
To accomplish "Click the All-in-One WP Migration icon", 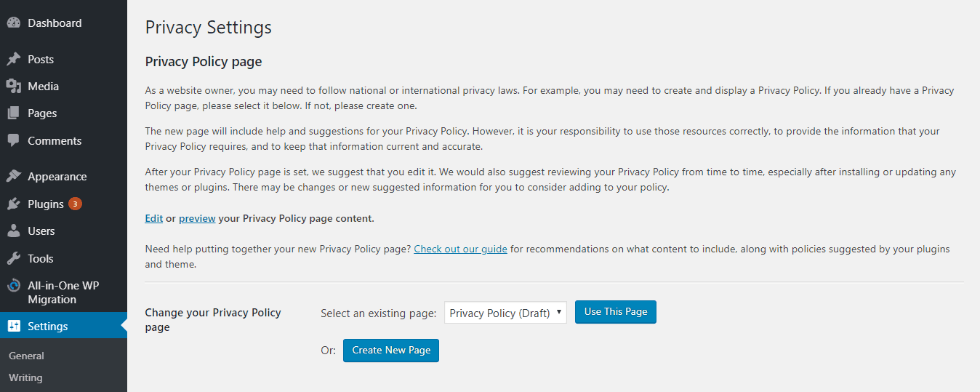I will pos(14,286).
